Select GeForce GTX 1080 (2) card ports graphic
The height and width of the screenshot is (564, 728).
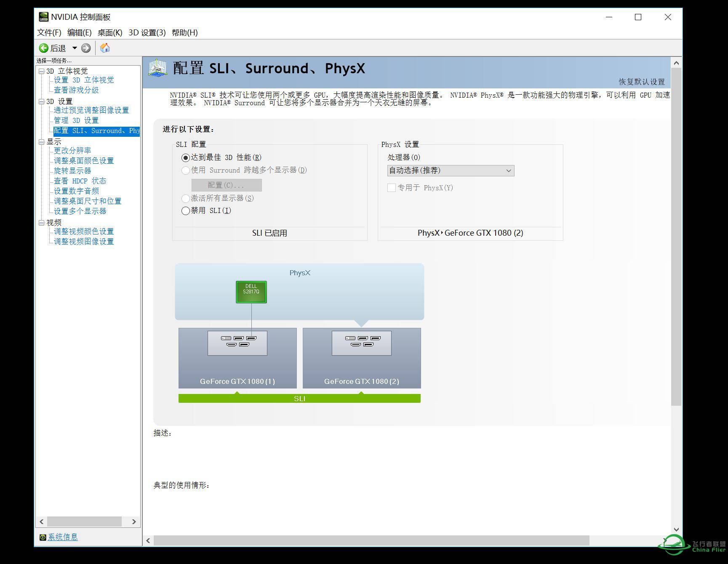click(362, 343)
